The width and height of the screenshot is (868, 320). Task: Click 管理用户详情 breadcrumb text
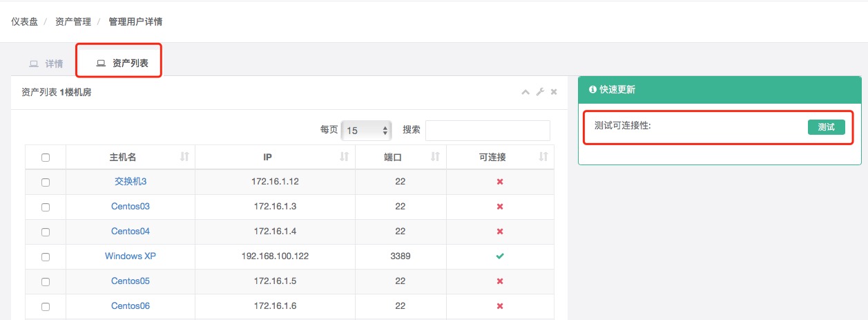[135, 21]
